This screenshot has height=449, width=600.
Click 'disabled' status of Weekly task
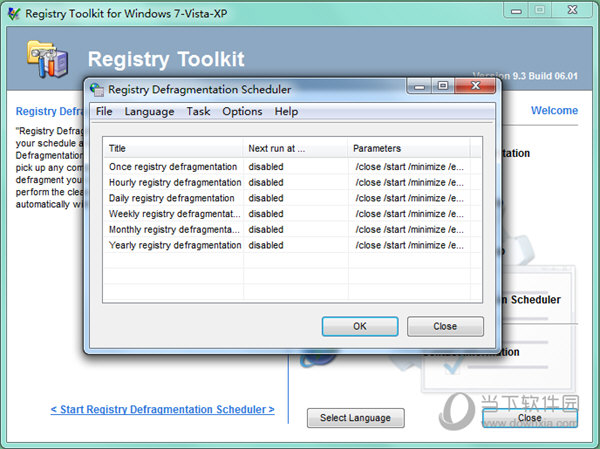coord(266,214)
